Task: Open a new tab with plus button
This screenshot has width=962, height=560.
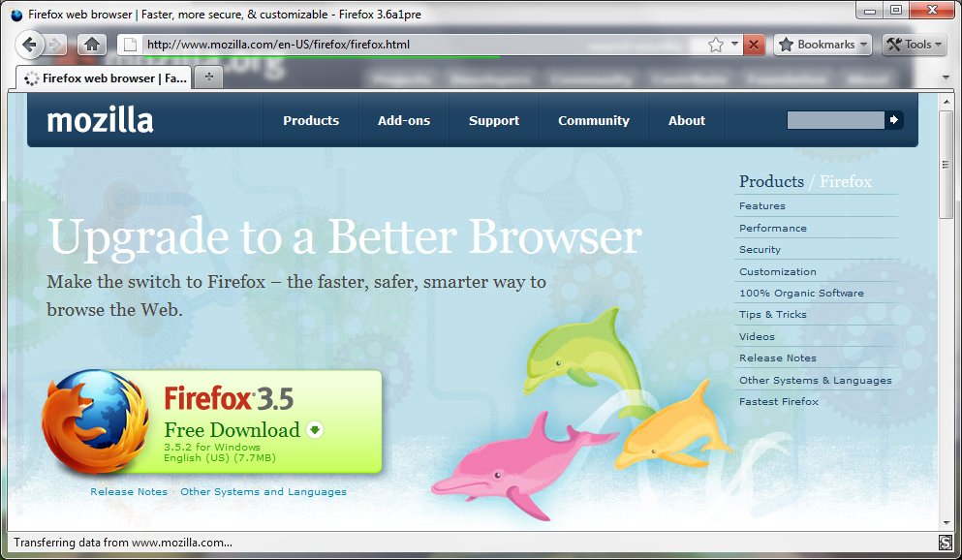Action: 209,77
